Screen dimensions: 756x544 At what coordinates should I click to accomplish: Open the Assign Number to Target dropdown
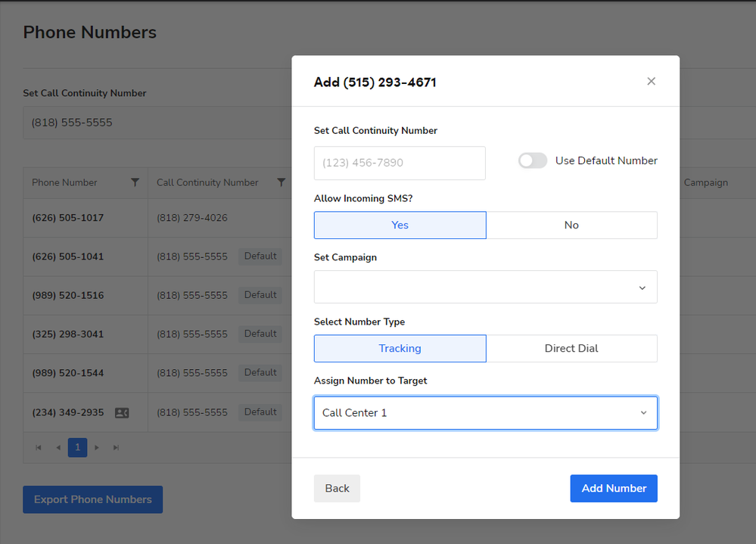pyautogui.click(x=485, y=412)
